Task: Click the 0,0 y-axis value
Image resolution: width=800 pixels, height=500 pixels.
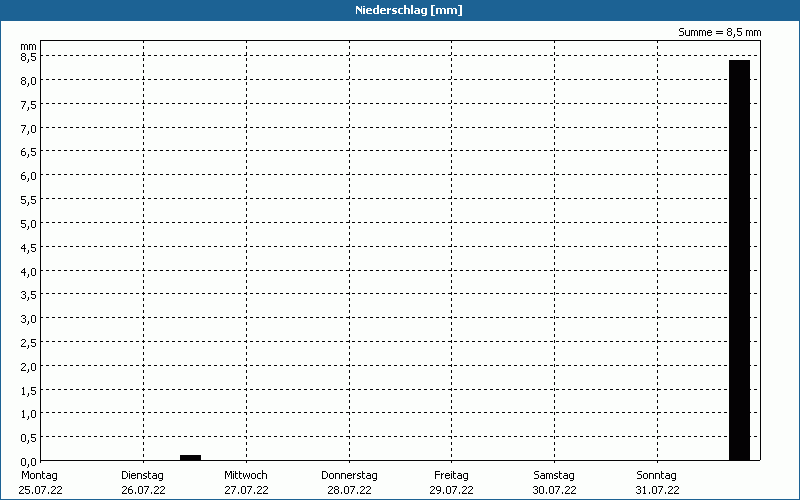Action: (29, 462)
